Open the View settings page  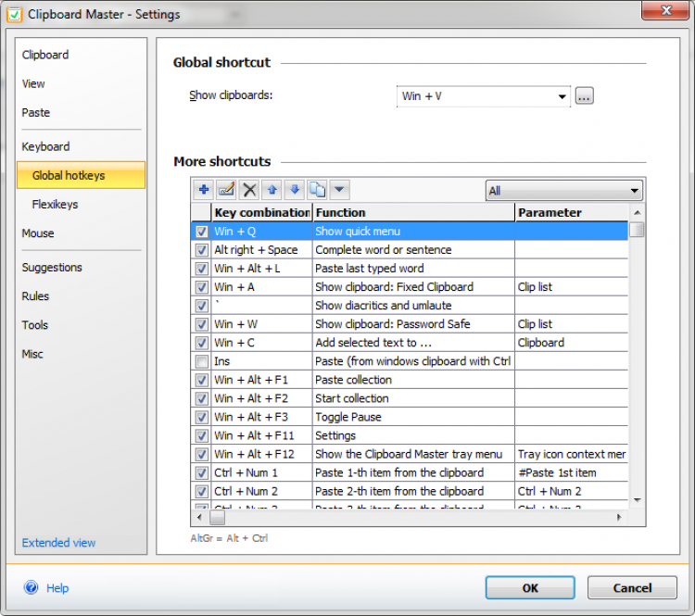(x=33, y=83)
